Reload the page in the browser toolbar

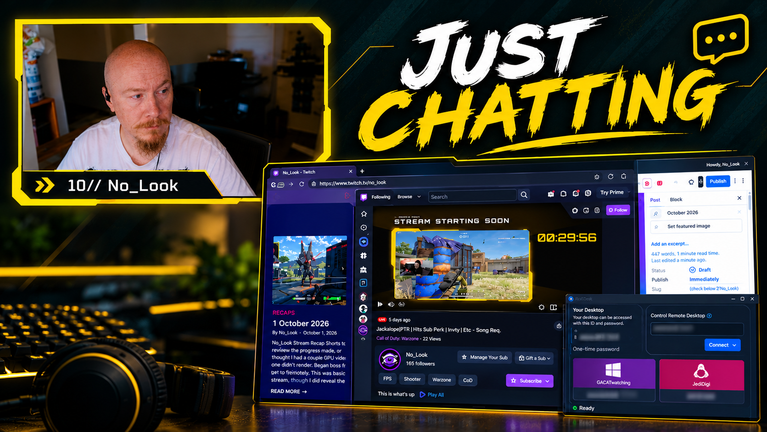point(301,184)
